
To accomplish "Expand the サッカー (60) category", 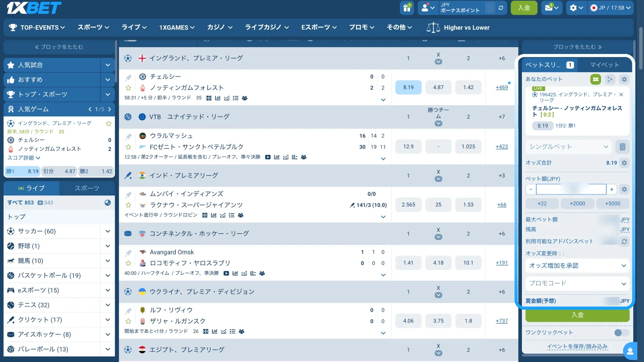I will click(x=107, y=231).
